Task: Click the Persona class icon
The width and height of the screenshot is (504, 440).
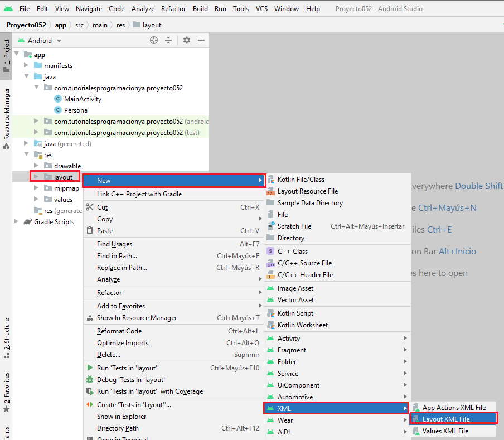Action: tap(58, 110)
